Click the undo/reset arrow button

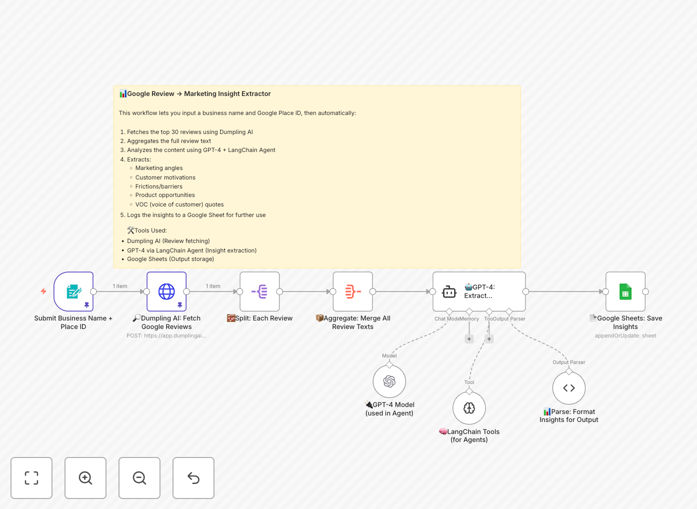(193, 478)
